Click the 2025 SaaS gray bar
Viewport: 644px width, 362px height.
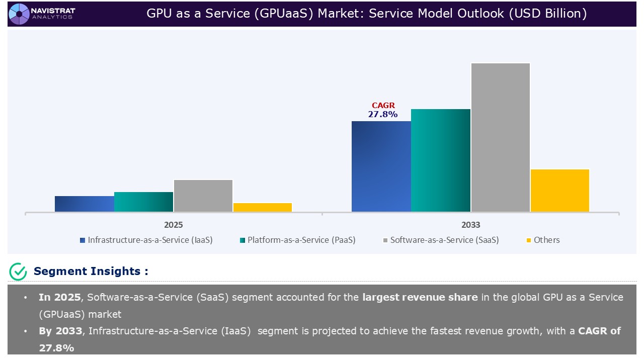click(x=203, y=196)
